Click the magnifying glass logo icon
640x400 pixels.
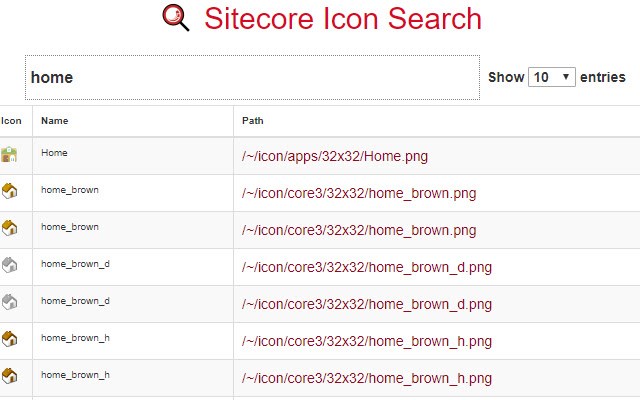click(x=176, y=19)
